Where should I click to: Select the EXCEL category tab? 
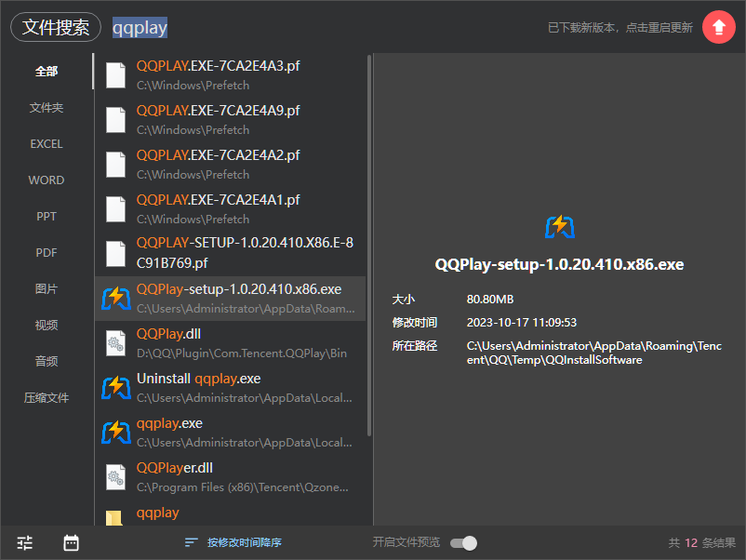pos(47,143)
